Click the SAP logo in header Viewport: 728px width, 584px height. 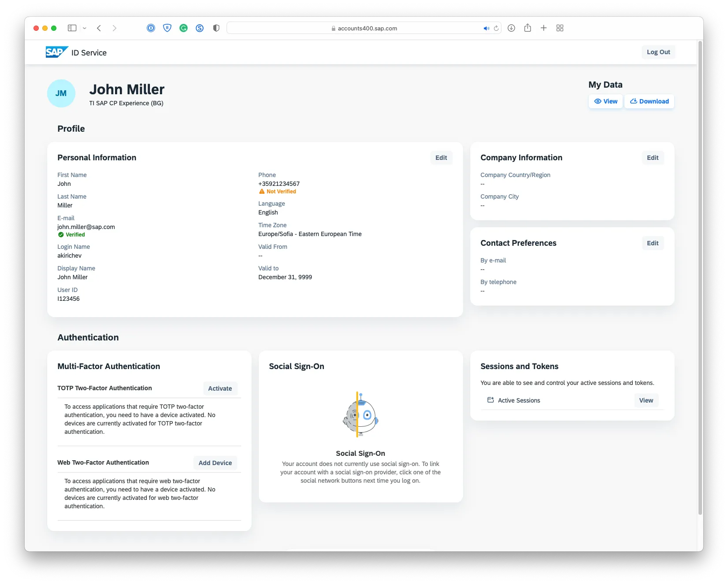click(x=56, y=52)
